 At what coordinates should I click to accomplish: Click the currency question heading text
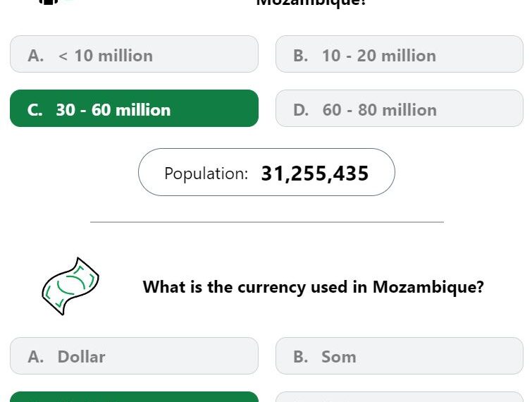(313, 287)
